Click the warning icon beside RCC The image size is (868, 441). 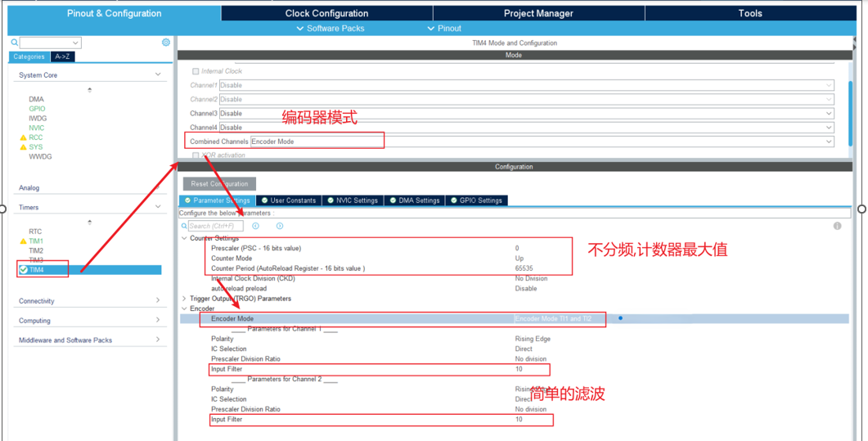(x=23, y=137)
